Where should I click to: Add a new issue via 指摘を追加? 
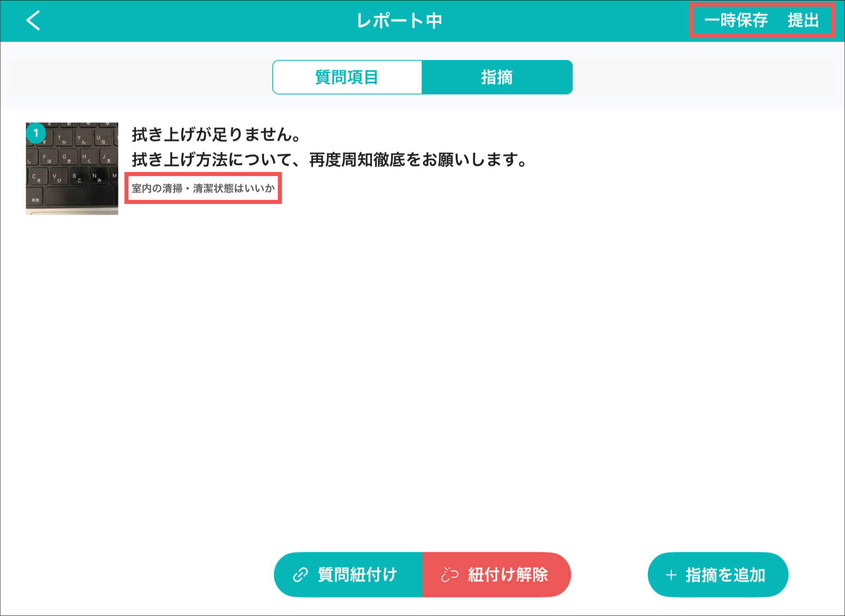718,575
